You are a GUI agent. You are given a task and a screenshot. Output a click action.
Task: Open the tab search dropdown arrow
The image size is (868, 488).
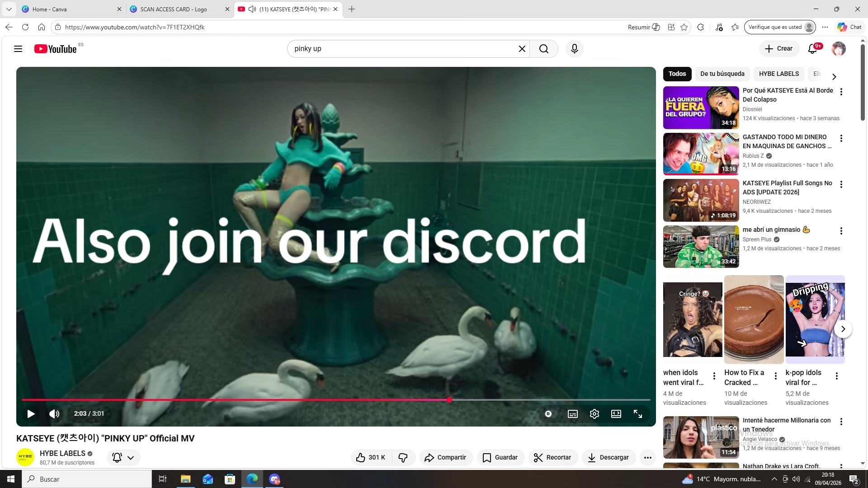click(9, 9)
